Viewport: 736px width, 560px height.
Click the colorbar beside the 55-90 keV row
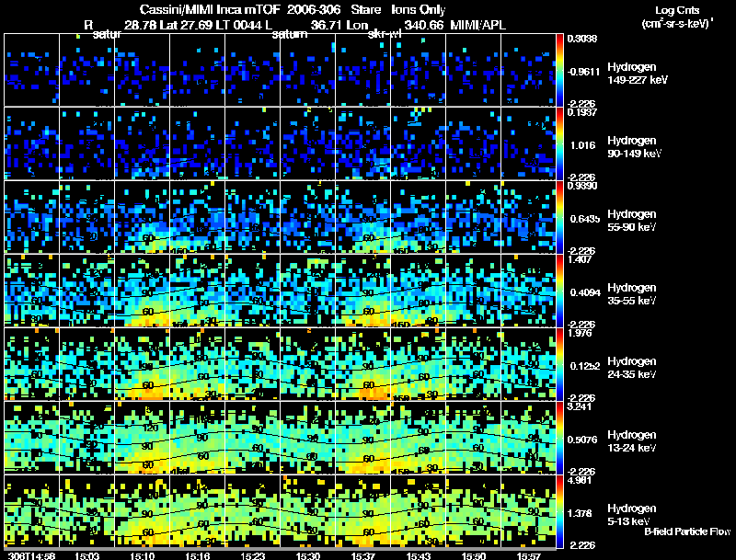click(559, 217)
